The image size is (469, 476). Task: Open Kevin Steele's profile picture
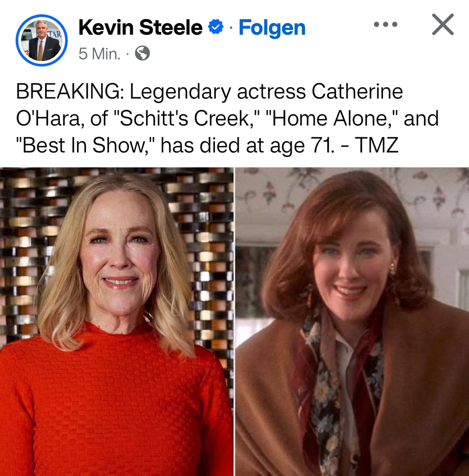[42, 40]
